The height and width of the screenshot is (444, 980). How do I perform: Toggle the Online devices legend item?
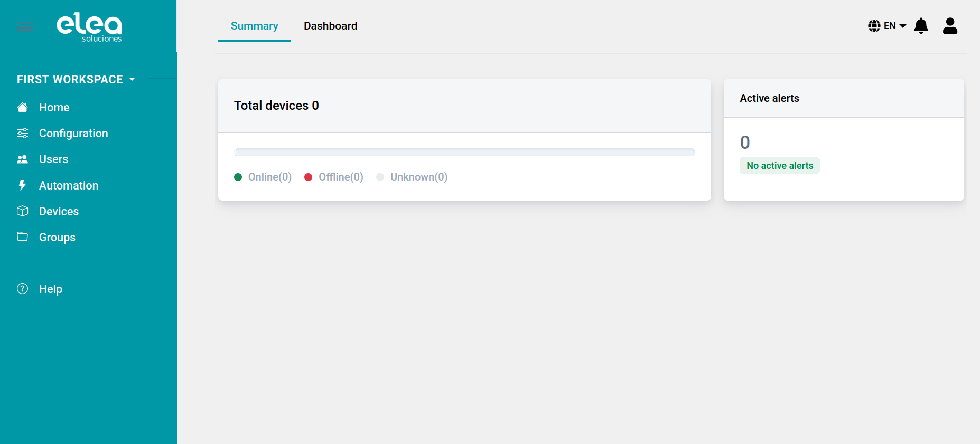263,177
